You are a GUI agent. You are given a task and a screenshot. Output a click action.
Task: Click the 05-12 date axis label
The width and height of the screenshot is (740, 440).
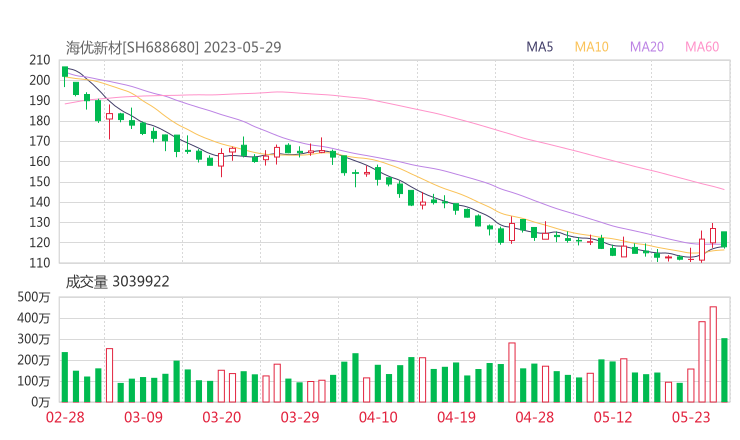pyautogui.click(x=613, y=417)
